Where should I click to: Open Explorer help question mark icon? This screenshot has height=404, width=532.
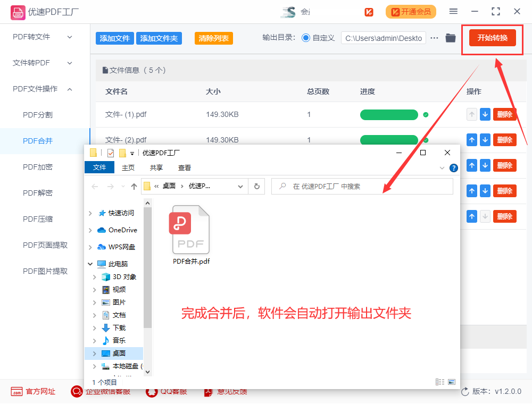coord(454,168)
